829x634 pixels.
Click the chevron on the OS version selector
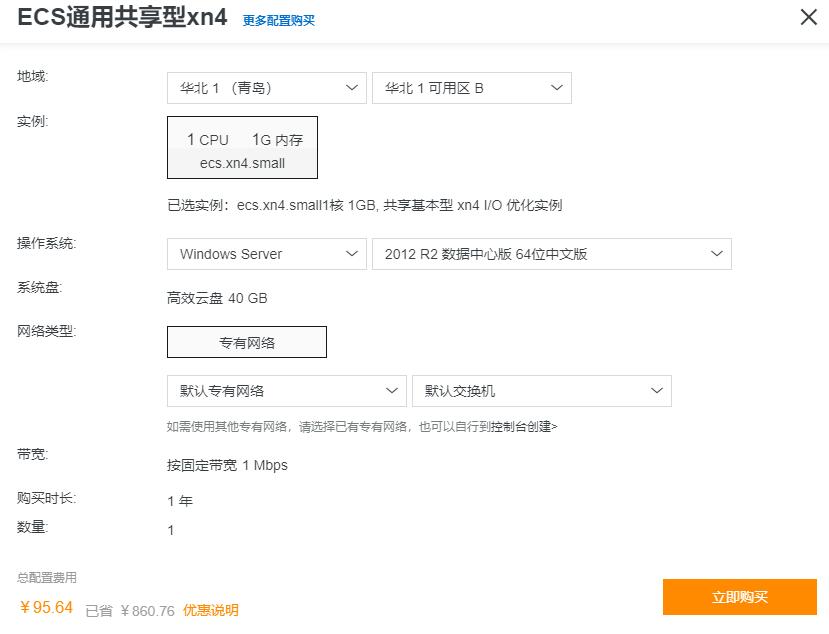click(x=716, y=253)
